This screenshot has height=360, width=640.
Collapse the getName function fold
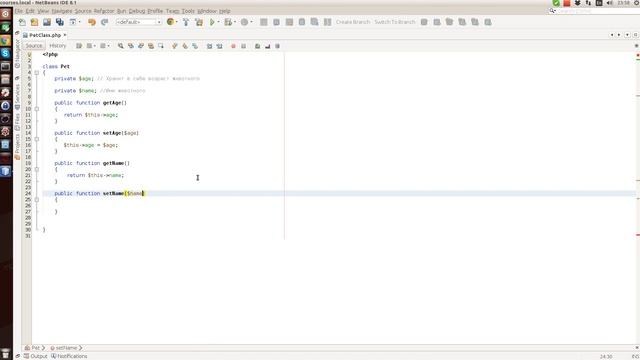click(37, 169)
